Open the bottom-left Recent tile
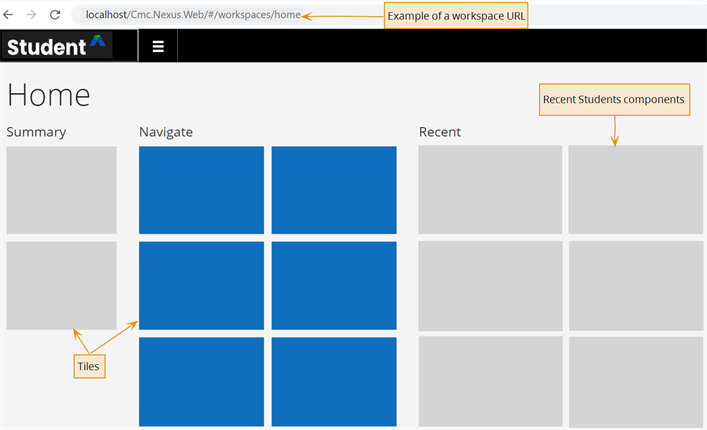 491,381
